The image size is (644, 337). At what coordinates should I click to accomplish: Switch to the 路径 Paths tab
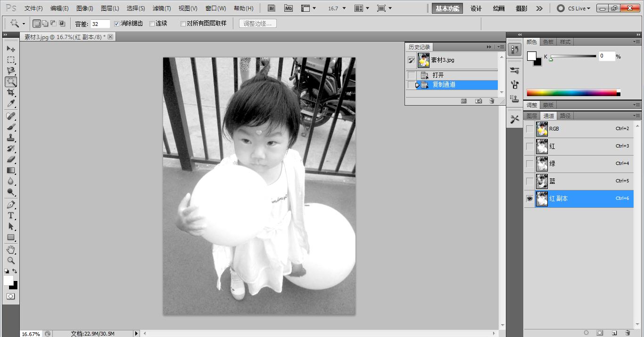click(x=565, y=115)
